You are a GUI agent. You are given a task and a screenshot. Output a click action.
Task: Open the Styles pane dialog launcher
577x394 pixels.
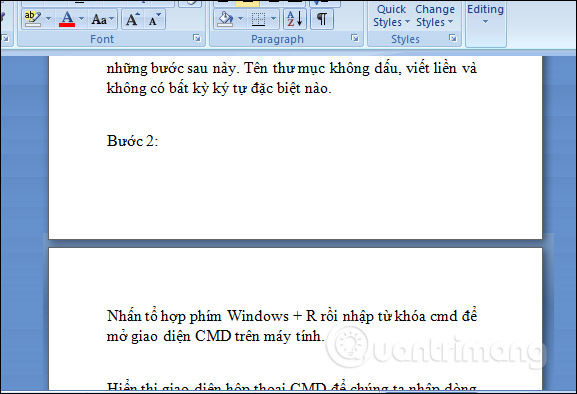453,38
